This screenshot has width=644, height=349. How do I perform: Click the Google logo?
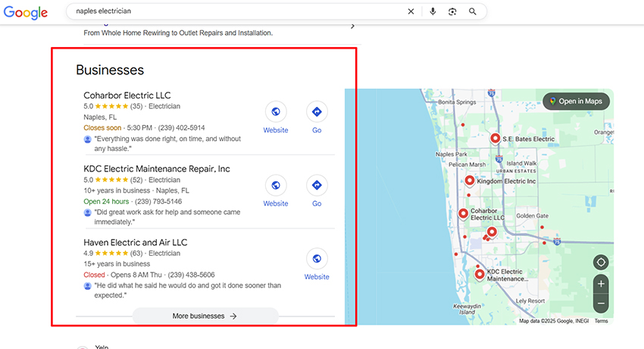click(x=26, y=12)
